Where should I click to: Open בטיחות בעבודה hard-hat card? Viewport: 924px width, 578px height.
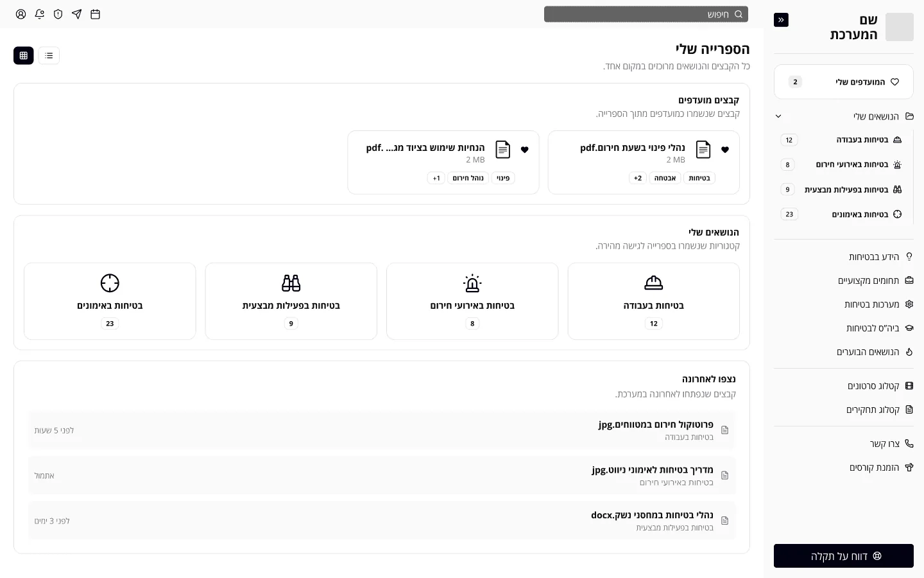(654, 301)
